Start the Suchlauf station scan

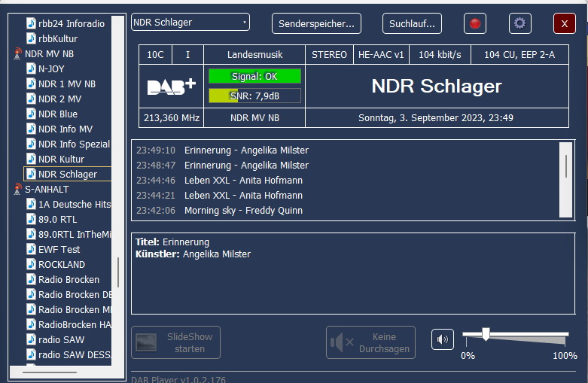coord(412,23)
